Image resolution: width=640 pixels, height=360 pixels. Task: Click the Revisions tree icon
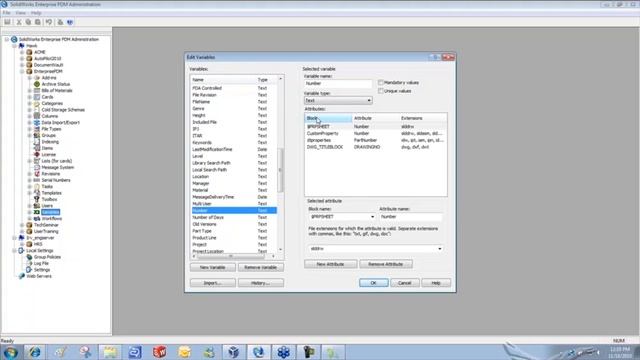click(x=37, y=173)
